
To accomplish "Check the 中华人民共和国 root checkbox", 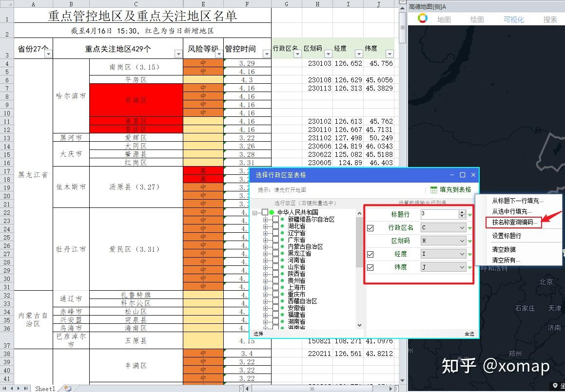I will click(265, 212).
